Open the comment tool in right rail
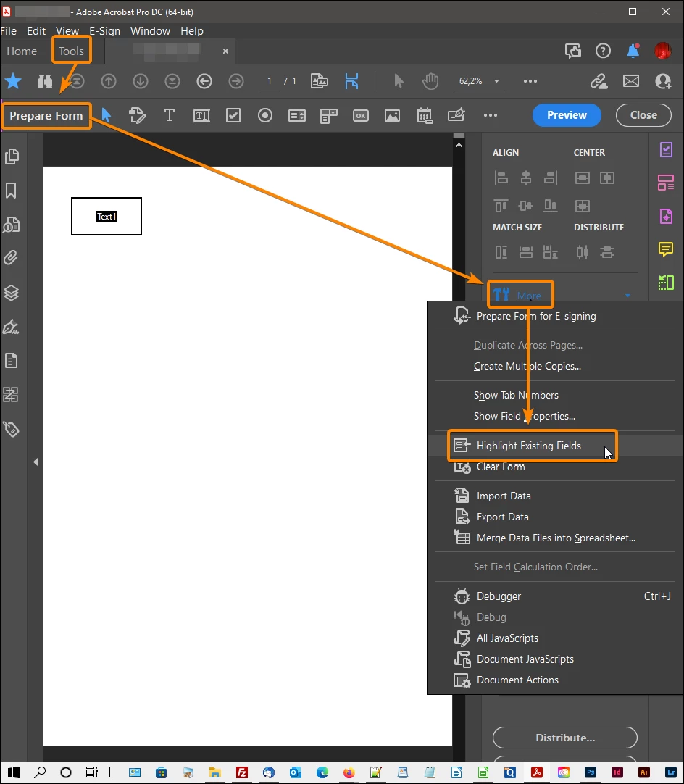This screenshot has width=684, height=784. point(666,249)
